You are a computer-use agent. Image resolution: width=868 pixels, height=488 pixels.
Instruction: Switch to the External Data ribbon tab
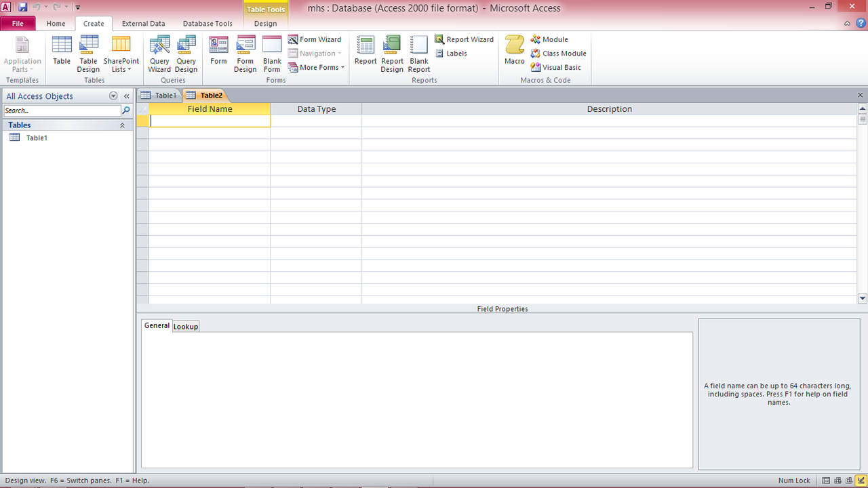click(143, 24)
